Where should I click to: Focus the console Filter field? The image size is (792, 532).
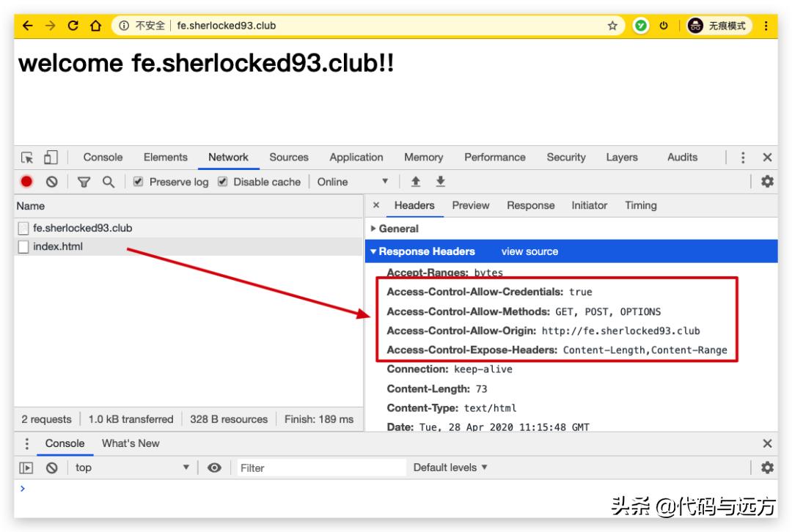coord(321,468)
